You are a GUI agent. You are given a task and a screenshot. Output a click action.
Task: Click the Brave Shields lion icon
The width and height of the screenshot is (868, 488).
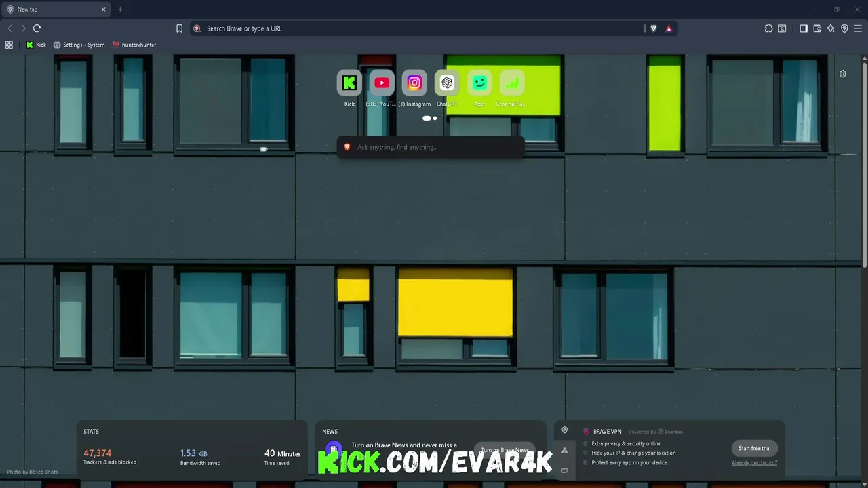point(654,28)
